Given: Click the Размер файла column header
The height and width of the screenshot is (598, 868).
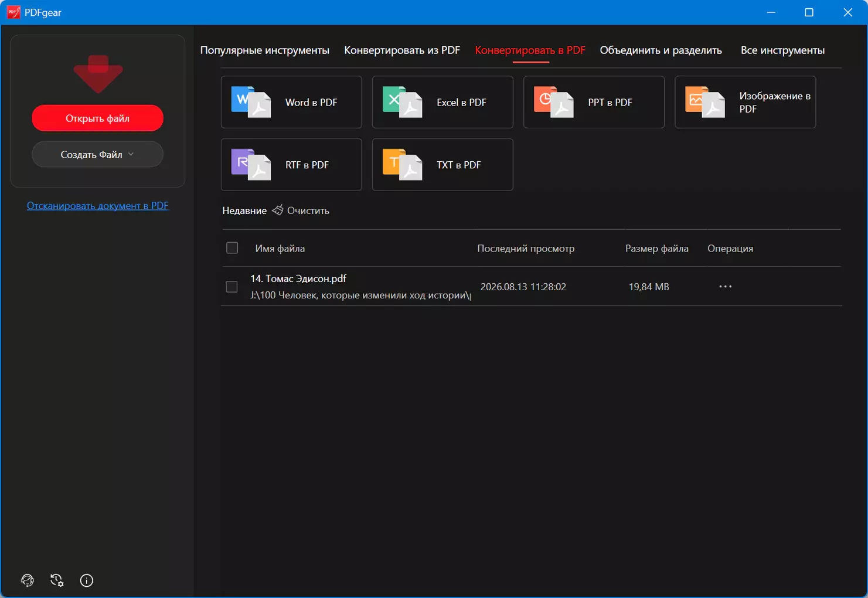Looking at the screenshot, I should click(x=657, y=249).
